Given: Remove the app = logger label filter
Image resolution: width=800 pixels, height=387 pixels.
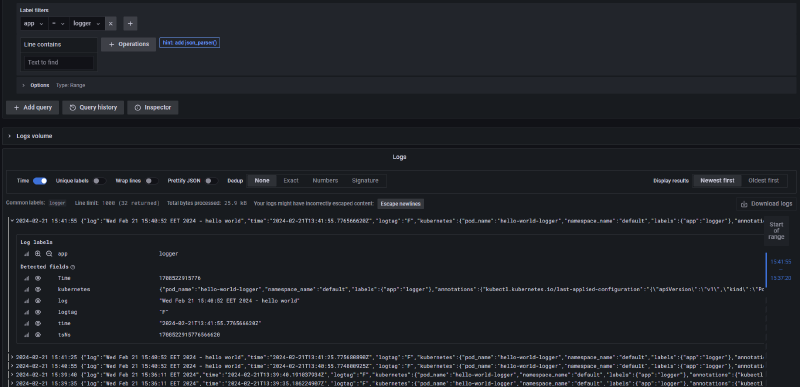Looking at the screenshot, I should [x=111, y=23].
